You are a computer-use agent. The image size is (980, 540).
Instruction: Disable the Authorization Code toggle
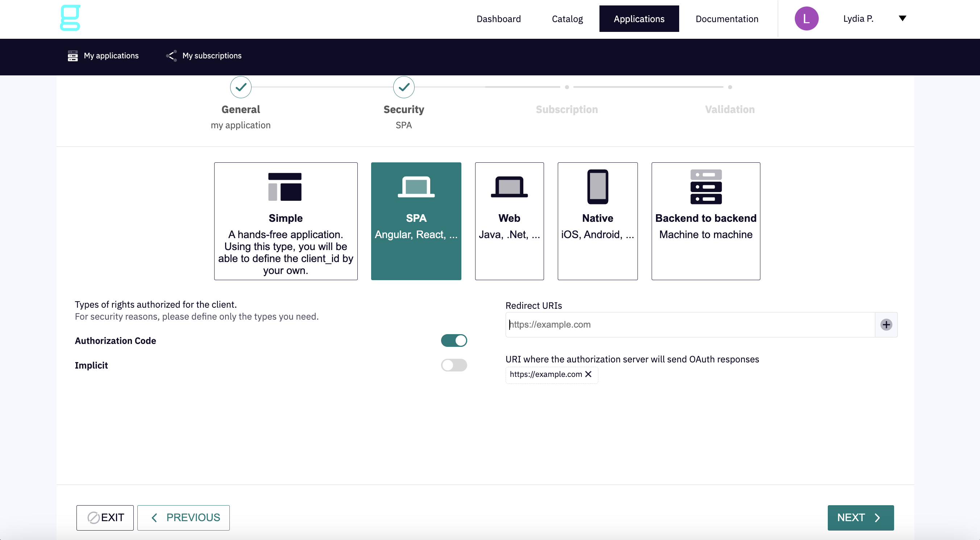point(453,341)
